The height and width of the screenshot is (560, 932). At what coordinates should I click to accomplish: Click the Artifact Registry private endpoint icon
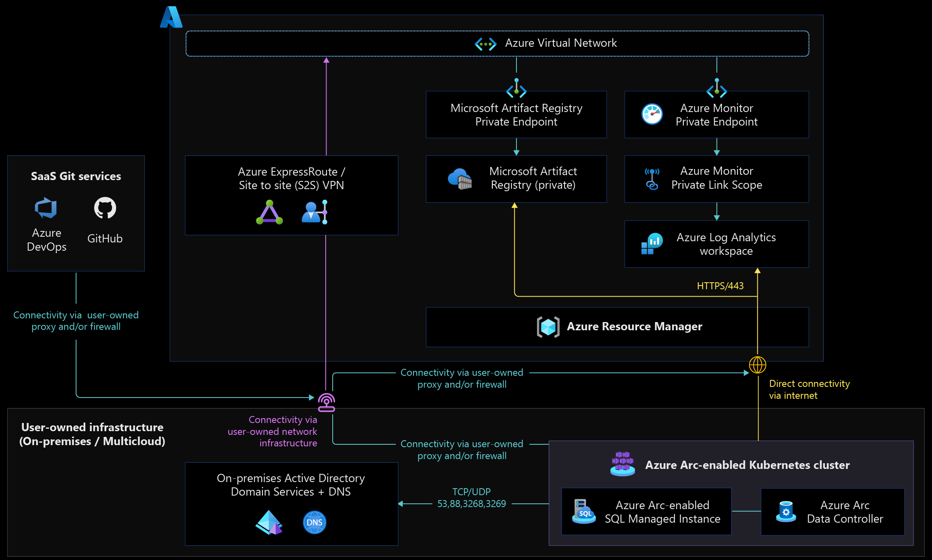[516, 88]
